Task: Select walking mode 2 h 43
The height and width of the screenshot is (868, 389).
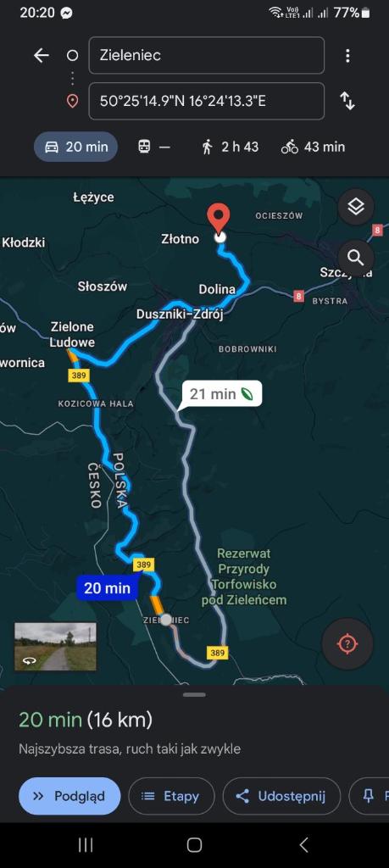Action: pyautogui.click(x=231, y=147)
